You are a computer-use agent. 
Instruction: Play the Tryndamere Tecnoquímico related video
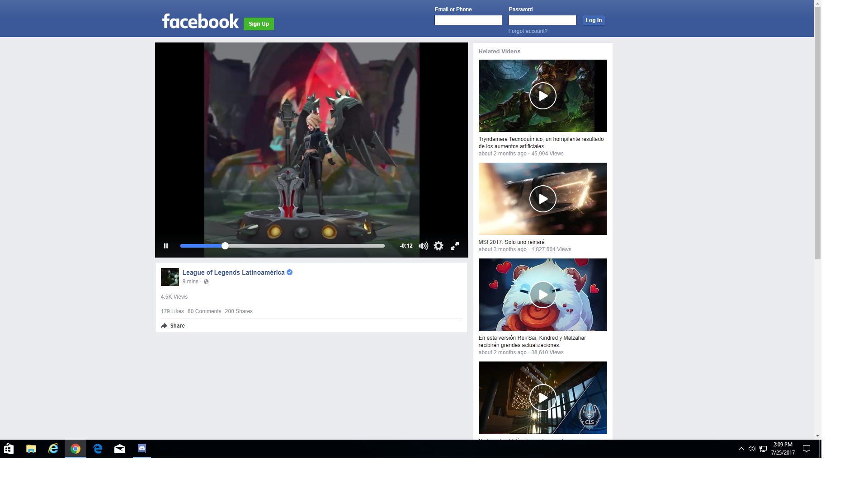tap(542, 96)
